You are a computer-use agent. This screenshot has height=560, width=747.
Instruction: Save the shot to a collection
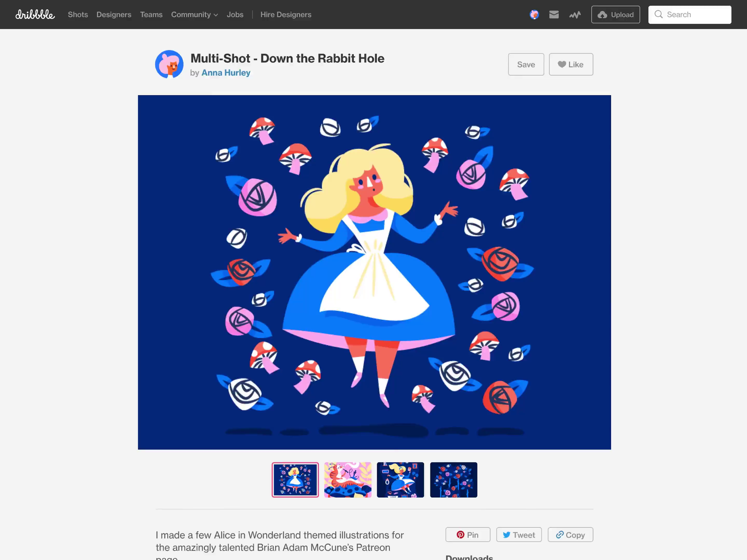[x=526, y=64]
